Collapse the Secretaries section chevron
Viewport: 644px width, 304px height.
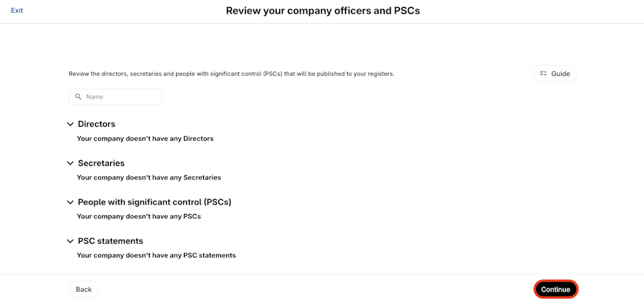[70, 163]
